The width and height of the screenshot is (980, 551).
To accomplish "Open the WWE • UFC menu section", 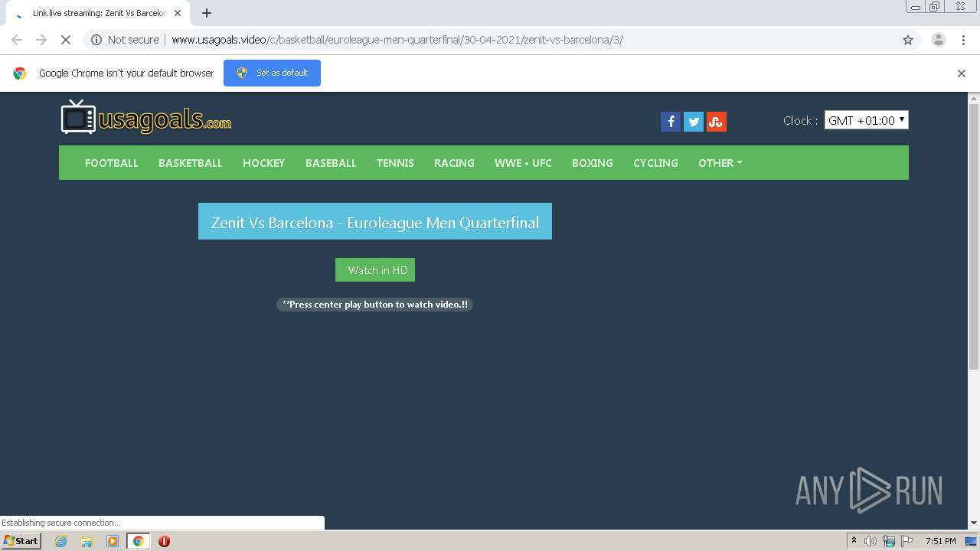I will point(523,163).
